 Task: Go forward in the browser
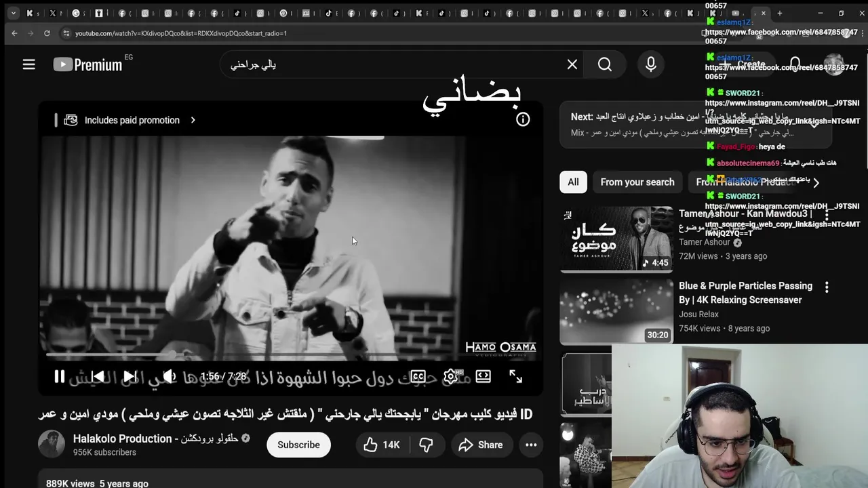pos(31,33)
